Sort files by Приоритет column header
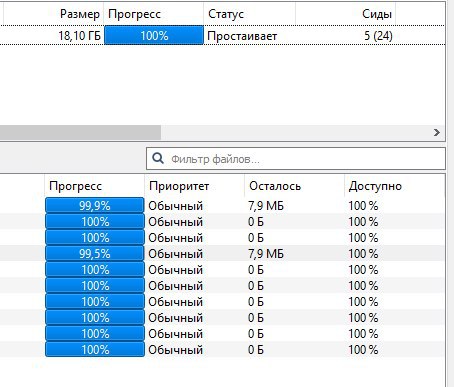This screenshot has width=454, height=387. (x=179, y=186)
